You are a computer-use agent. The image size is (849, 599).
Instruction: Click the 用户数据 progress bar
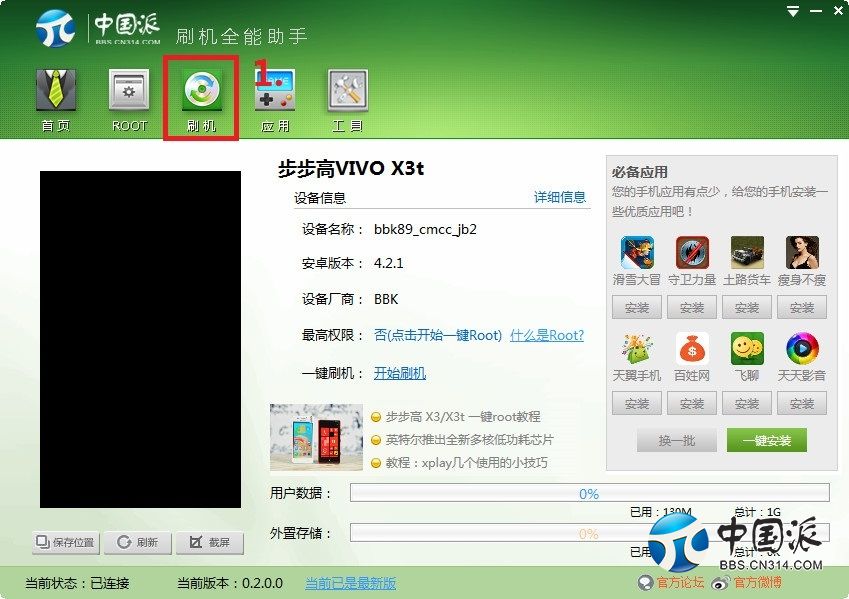point(590,493)
